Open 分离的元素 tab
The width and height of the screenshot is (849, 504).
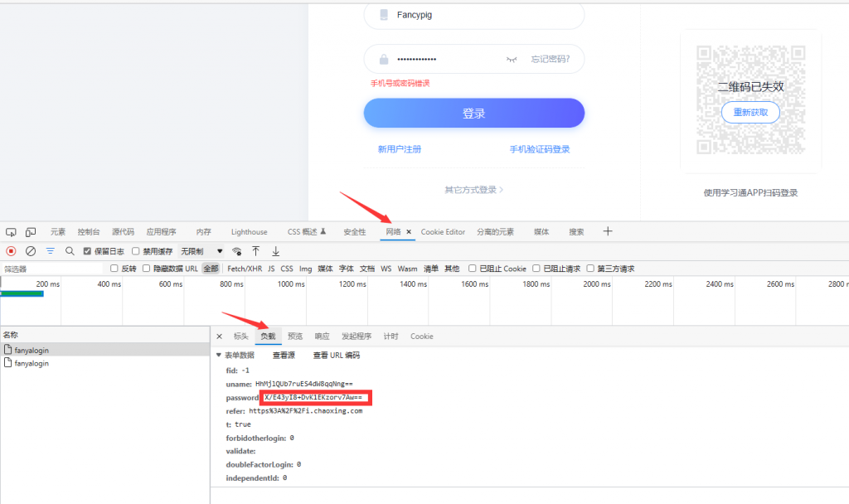point(495,232)
